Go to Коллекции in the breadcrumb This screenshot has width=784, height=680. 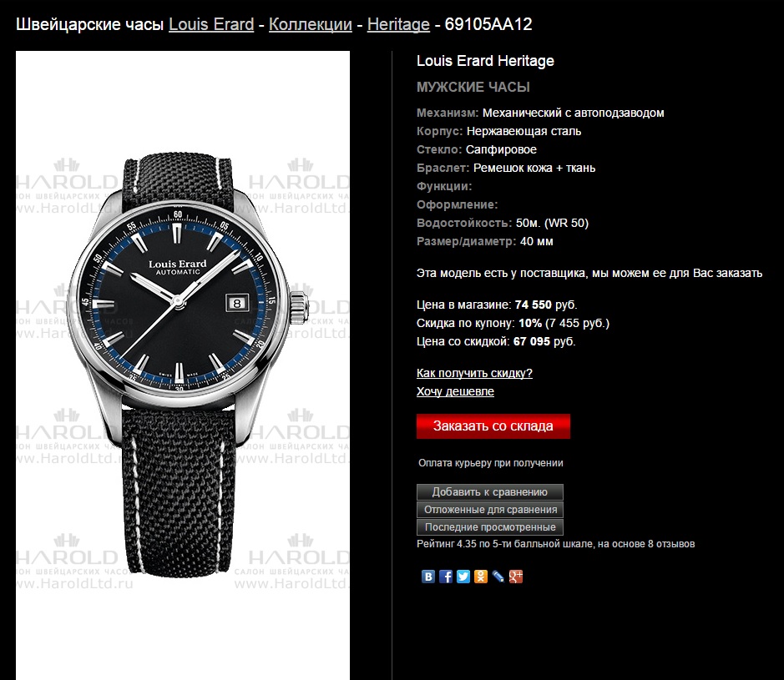(310, 24)
